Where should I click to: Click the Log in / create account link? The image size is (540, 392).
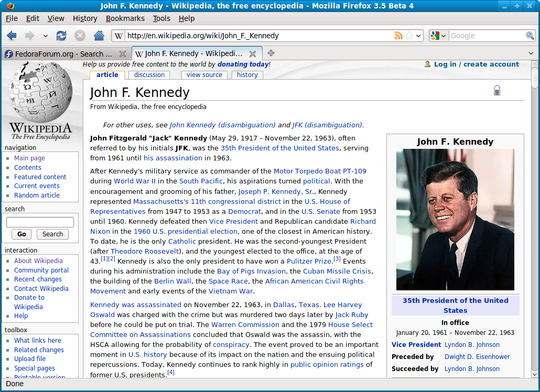point(476,64)
